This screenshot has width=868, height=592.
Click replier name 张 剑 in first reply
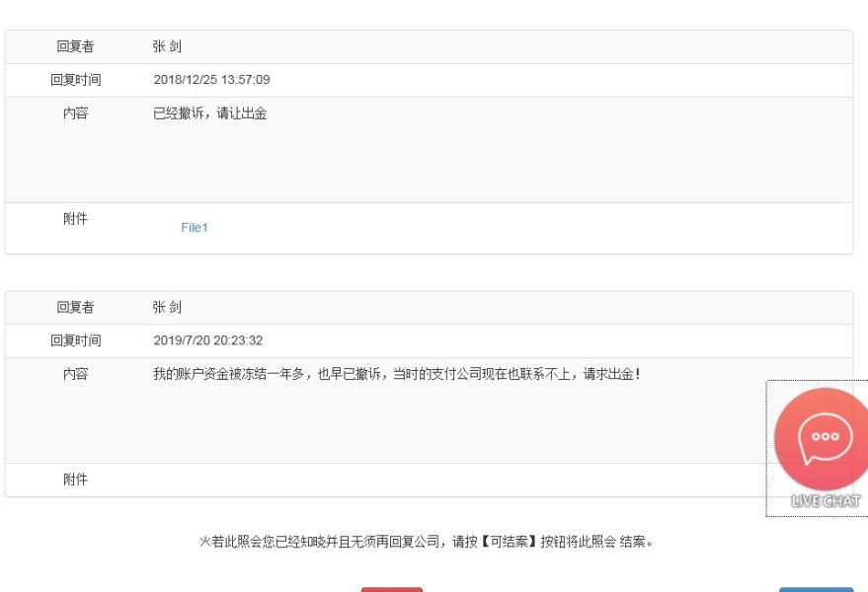(167, 46)
